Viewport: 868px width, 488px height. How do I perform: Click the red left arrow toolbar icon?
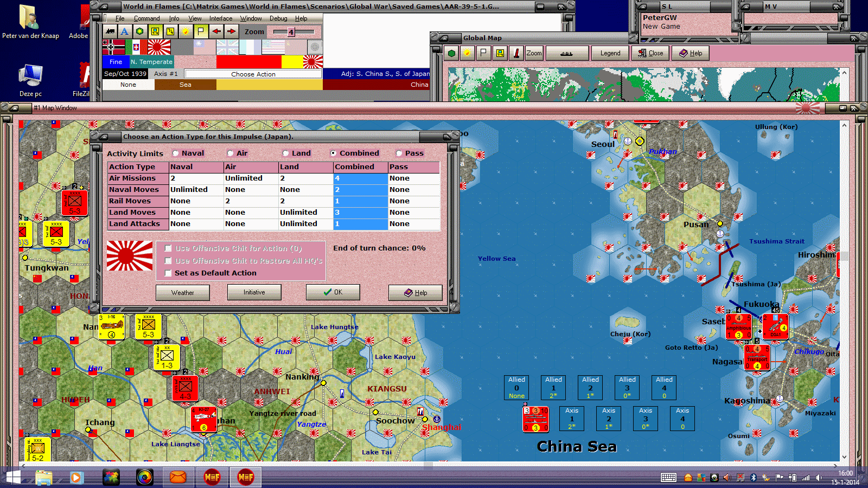pyautogui.click(x=216, y=31)
